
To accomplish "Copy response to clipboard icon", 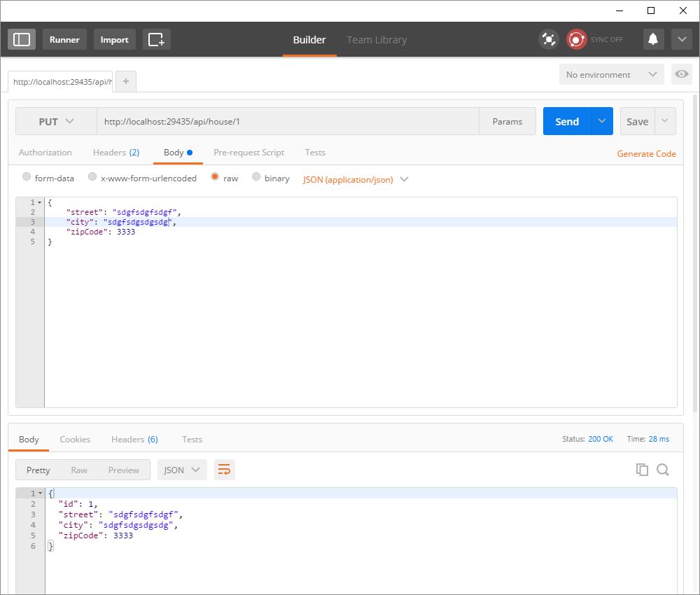I will click(642, 470).
